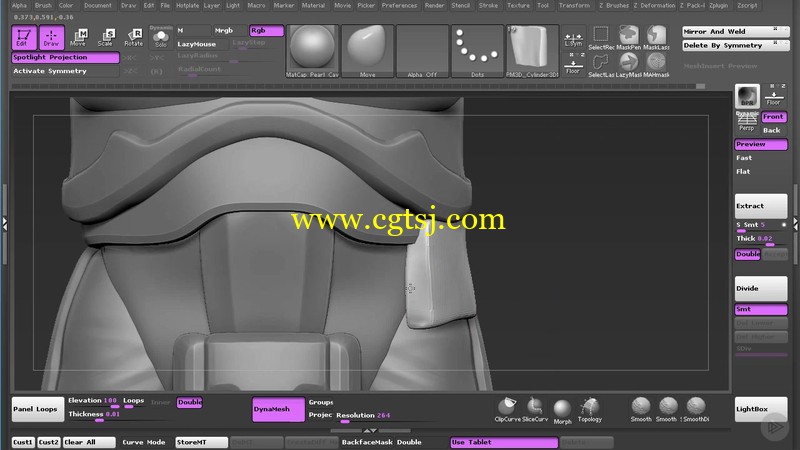Open the Z Deformation menu
This screenshot has width=800, height=450.
point(654,6)
